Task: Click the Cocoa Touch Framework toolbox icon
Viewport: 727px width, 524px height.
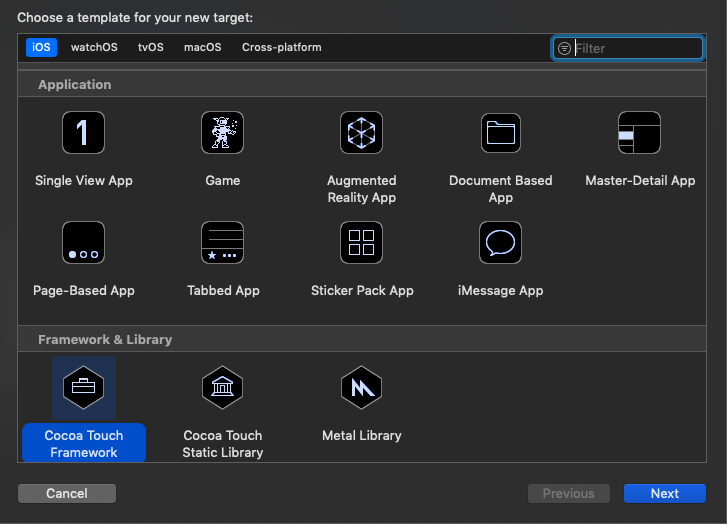Action: pos(83,388)
